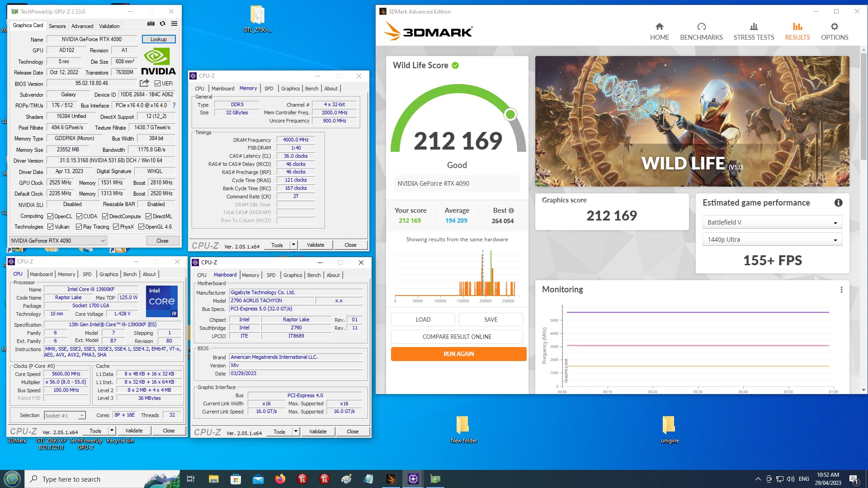
Task: Switch to the Advanced tab in GPU-Z
Action: point(82,26)
